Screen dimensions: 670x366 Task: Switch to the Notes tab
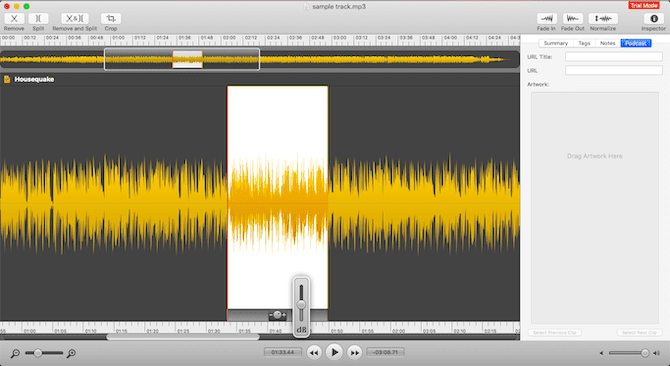coord(608,43)
